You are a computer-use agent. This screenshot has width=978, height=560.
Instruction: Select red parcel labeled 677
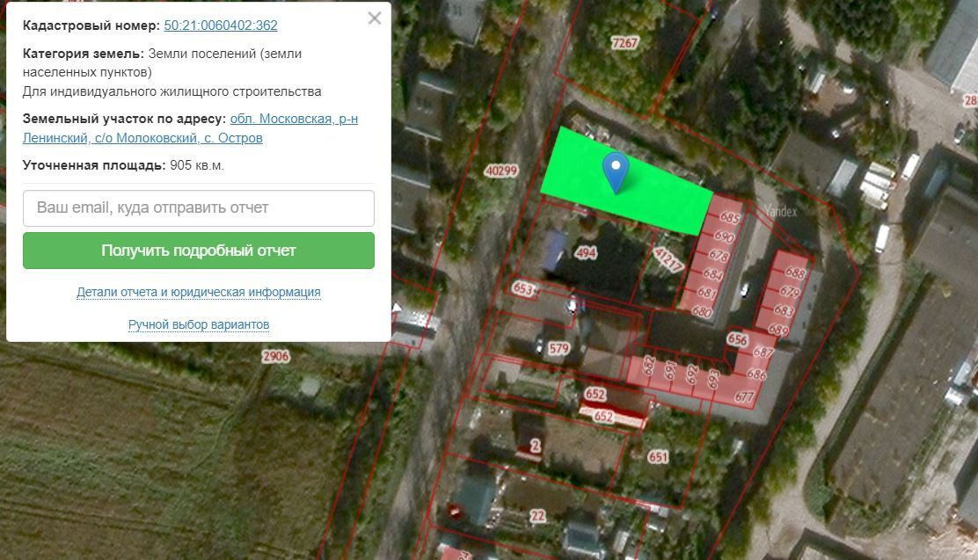[x=744, y=396]
